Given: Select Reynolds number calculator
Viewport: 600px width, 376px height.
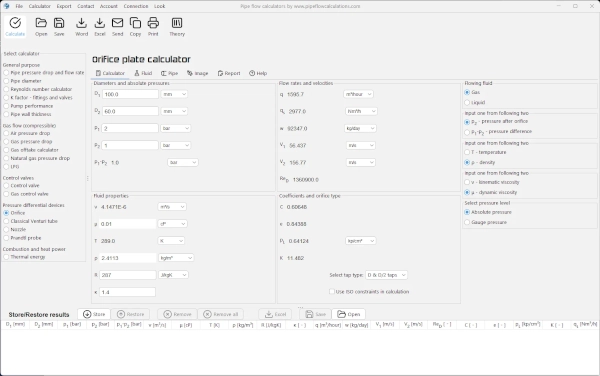Looking at the screenshot, I should (38, 89).
